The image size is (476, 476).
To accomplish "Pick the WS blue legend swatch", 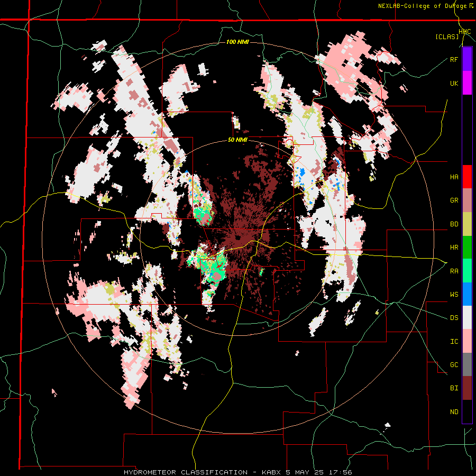I will [x=467, y=294].
